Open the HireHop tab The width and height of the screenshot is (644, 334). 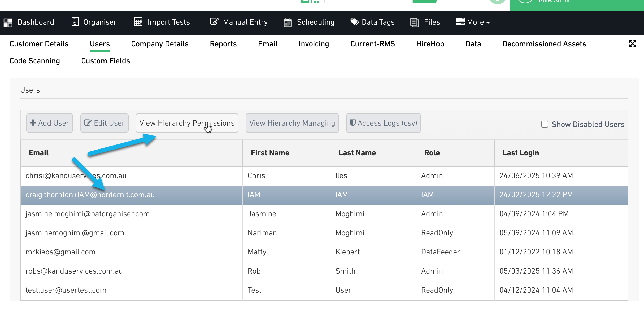430,44
